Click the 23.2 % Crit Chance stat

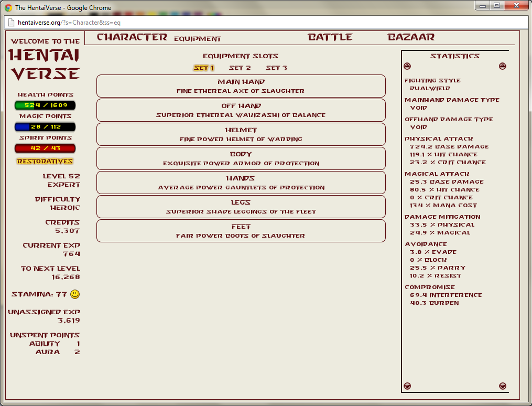pos(448,162)
